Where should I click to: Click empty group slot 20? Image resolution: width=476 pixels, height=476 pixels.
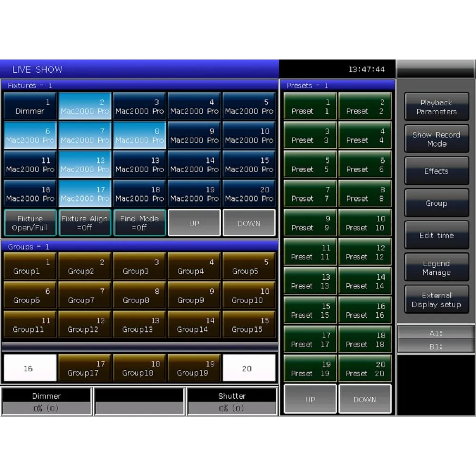(249, 368)
